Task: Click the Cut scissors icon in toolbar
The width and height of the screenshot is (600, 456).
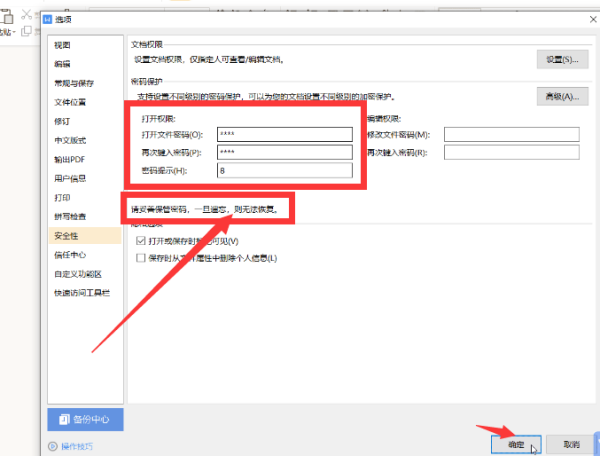Action: [26, 15]
